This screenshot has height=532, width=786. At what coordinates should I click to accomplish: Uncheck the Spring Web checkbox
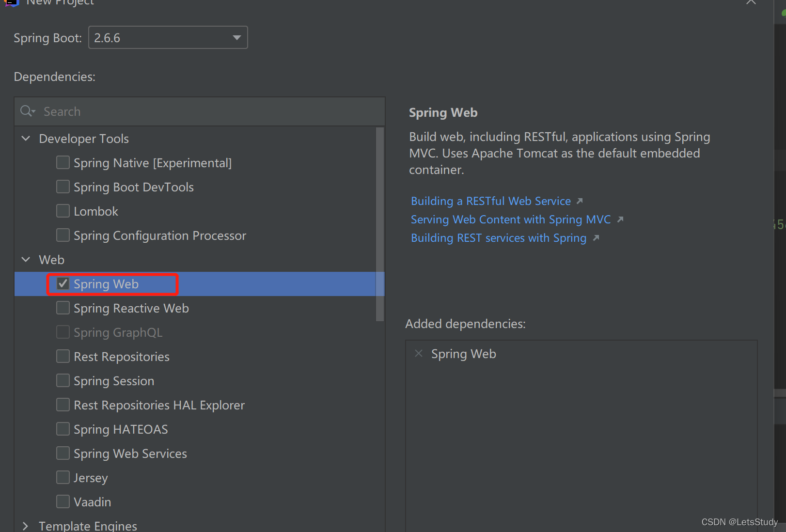pyautogui.click(x=63, y=283)
